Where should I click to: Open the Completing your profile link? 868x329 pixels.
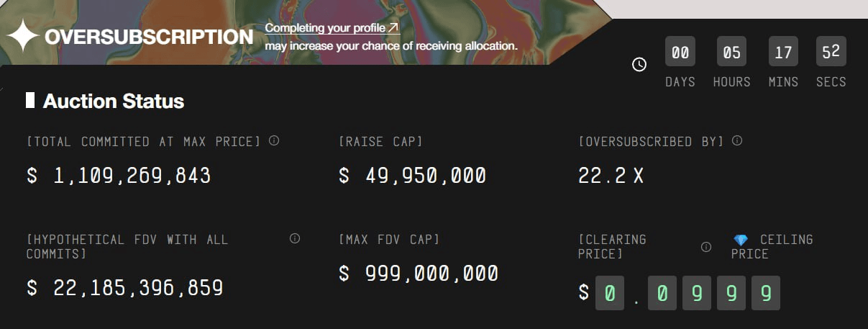pyautogui.click(x=332, y=28)
